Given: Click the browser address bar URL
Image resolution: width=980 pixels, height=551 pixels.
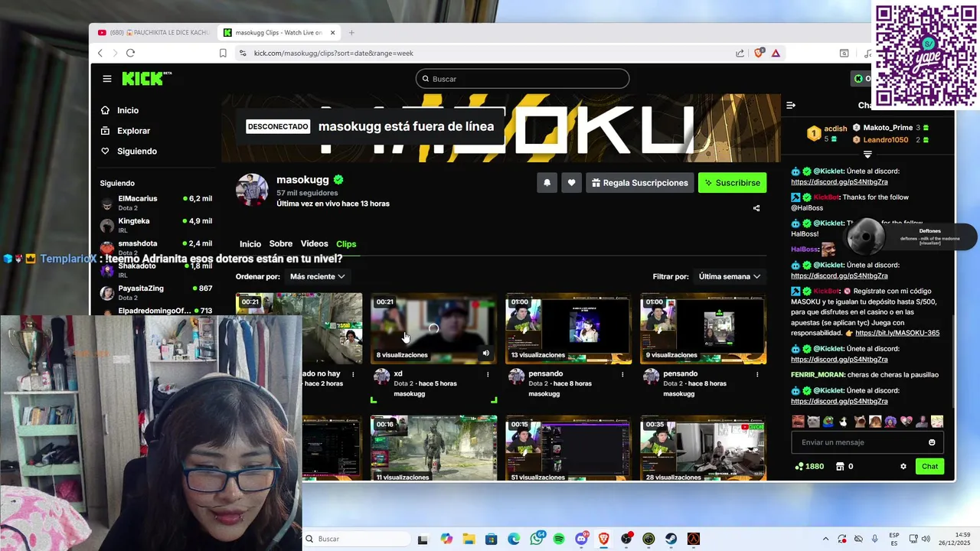Looking at the screenshot, I should [x=334, y=53].
